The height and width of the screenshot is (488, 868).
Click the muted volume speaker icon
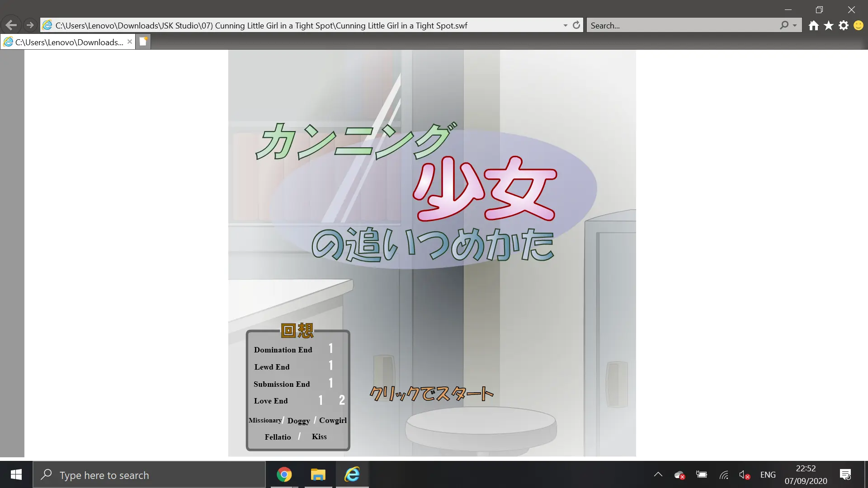click(745, 475)
